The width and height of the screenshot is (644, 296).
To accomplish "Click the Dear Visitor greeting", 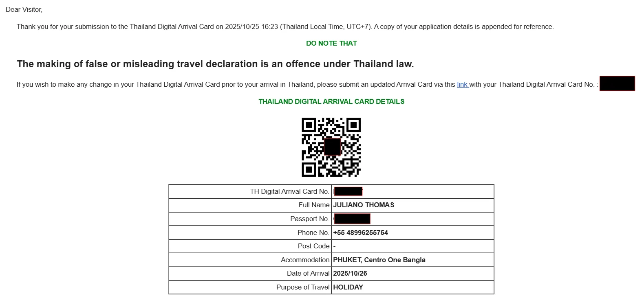I will pos(24,9).
